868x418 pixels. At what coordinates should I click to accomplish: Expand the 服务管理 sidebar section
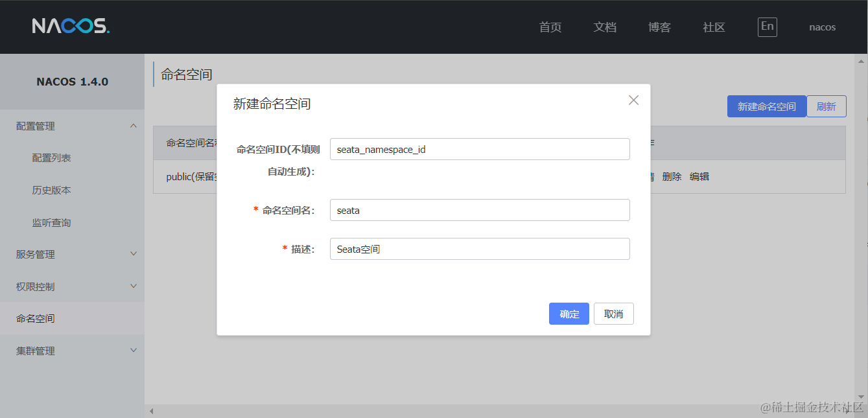72,254
